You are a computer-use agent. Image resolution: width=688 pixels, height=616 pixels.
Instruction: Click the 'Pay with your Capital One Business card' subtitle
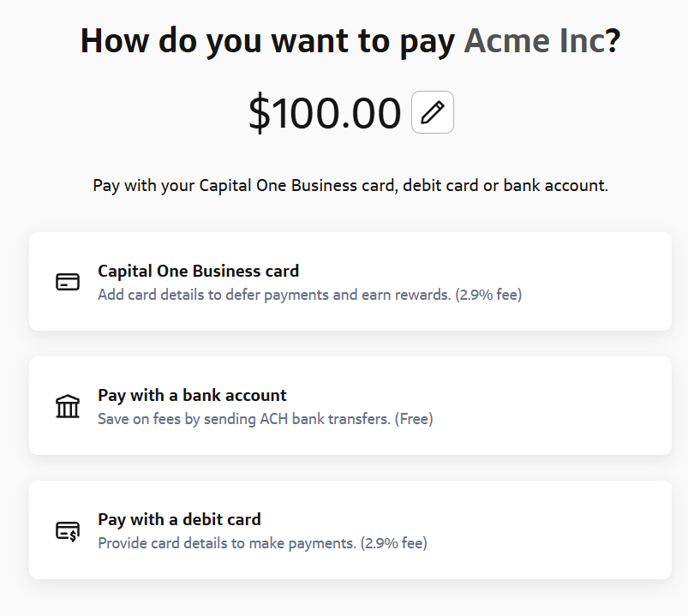(x=350, y=185)
